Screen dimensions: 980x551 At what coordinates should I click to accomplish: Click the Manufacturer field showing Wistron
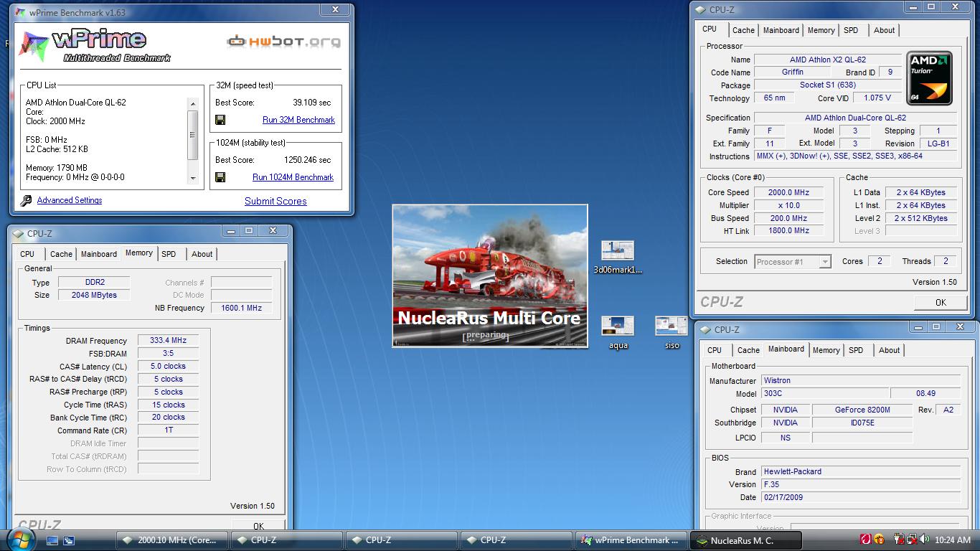click(861, 381)
